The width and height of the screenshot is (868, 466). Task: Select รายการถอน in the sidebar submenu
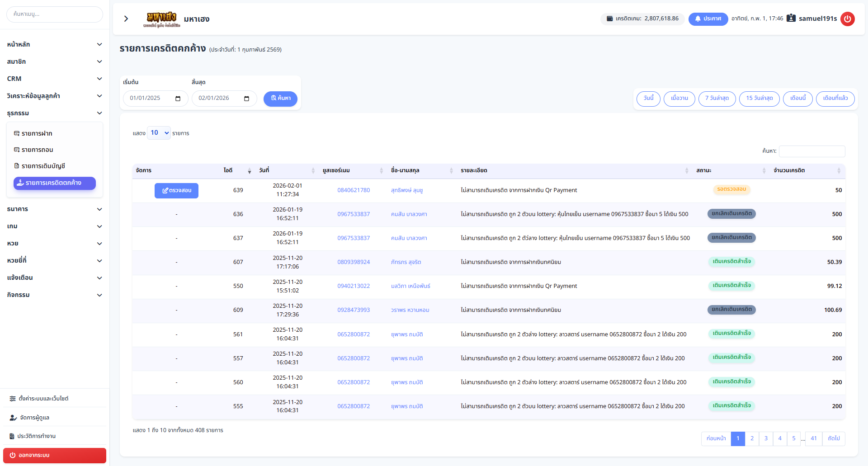pos(38,150)
